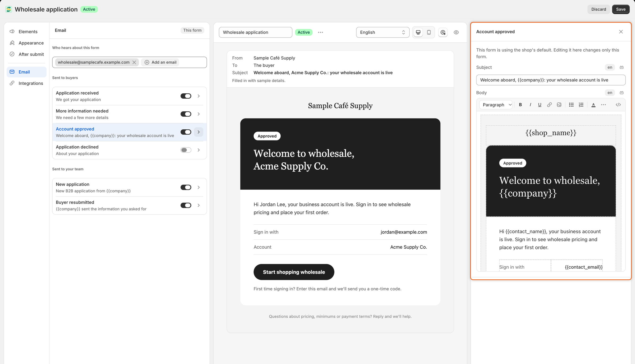Image resolution: width=635 pixels, height=364 pixels.
Task: Click Start shopping wholesale button in preview
Action: tap(294, 272)
